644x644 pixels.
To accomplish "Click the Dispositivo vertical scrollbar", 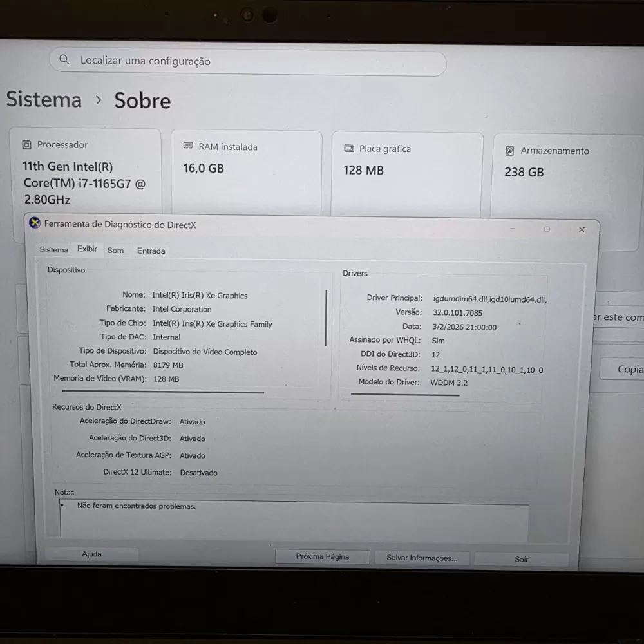I will [x=326, y=317].
